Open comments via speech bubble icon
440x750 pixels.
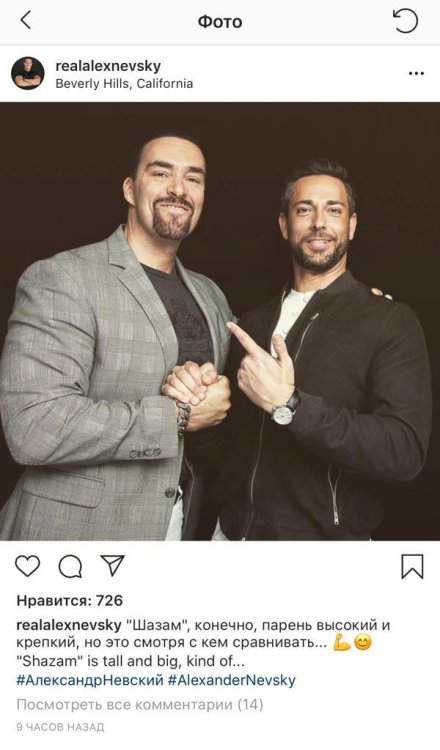click(70, 567)
